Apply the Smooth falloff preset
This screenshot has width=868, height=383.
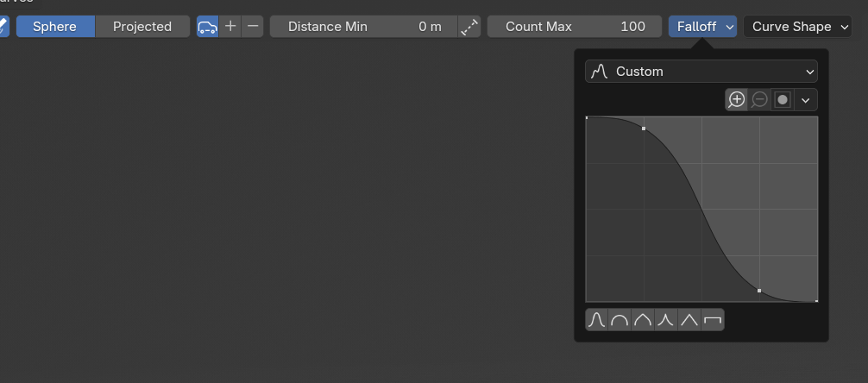(x=597, y=320)
